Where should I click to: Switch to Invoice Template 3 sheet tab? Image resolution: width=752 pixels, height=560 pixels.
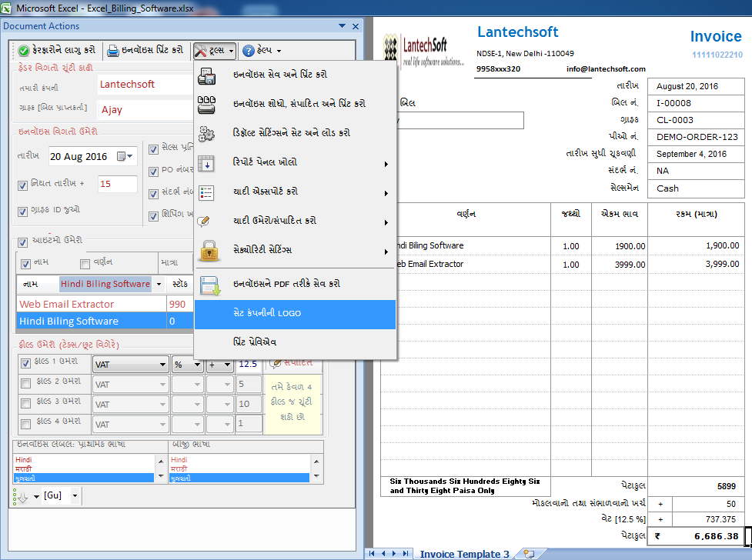pos(464,554)
